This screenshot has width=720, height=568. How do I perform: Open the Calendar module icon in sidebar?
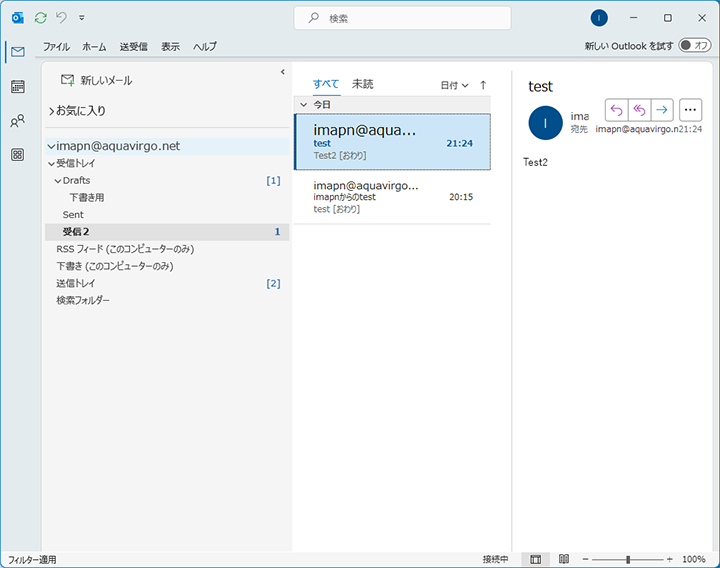(18, 86)
